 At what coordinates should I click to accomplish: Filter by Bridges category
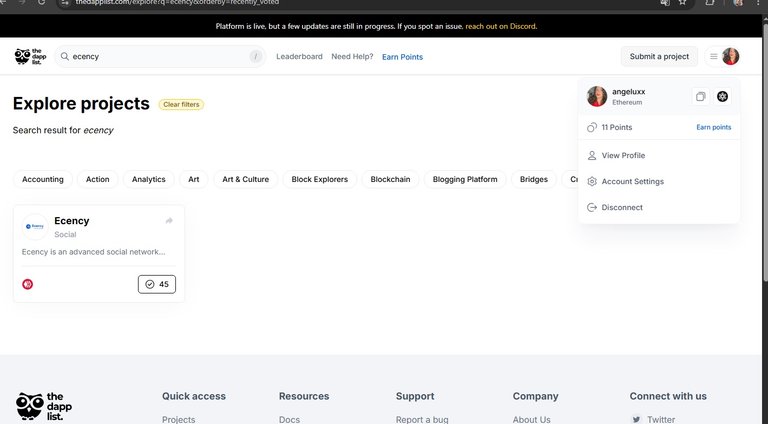tap(534, 179)
